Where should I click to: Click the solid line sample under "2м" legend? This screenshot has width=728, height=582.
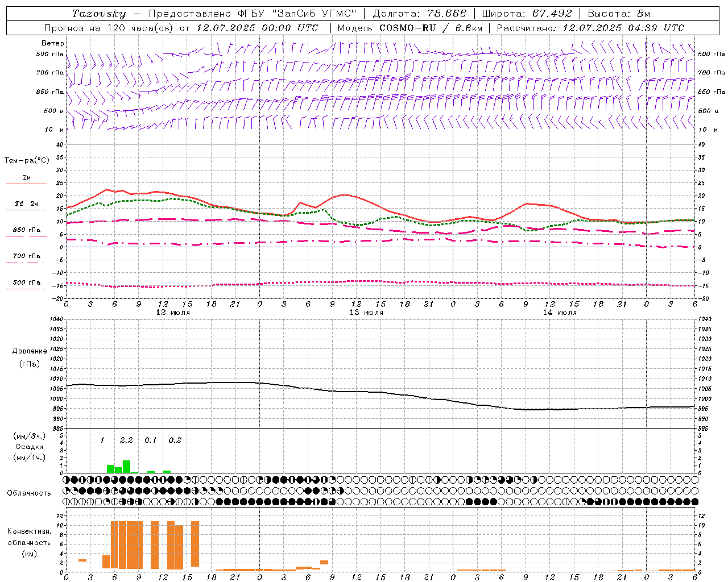pyautogui.click(x=26, y=184)
